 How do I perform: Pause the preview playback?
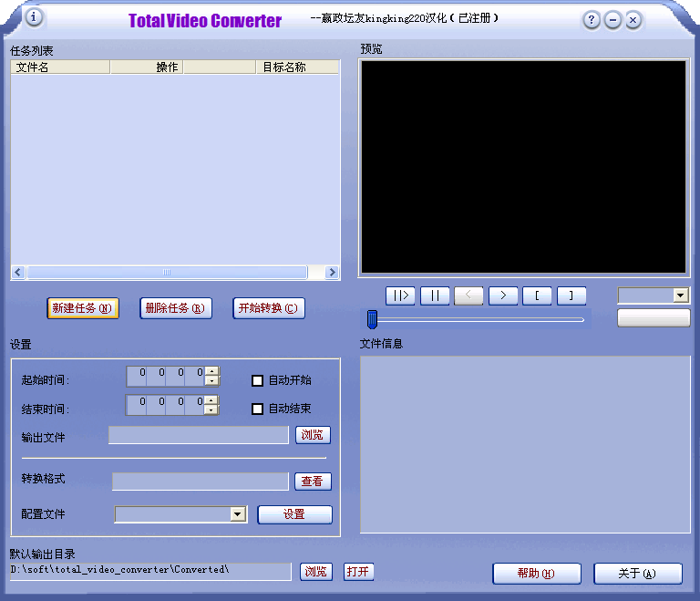pyautogui.click(x=435, y=295)
